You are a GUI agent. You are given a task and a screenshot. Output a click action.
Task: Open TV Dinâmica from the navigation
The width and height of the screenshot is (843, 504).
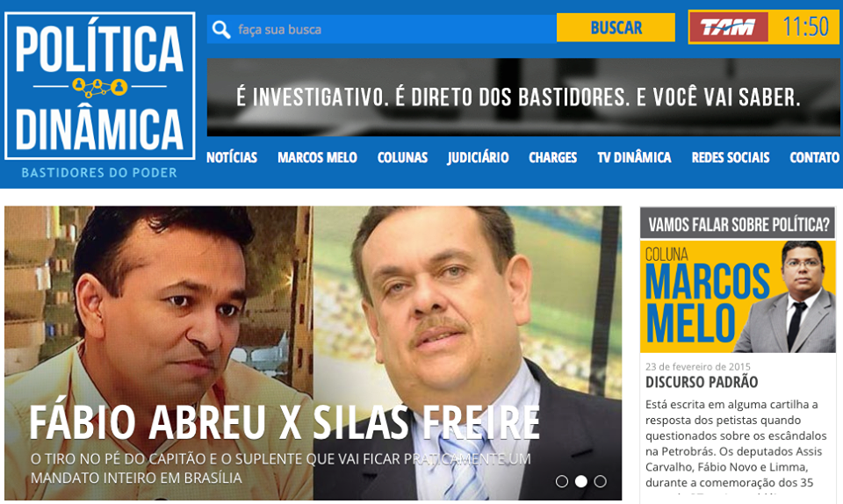pyautogui.click(x=634, y=158)
